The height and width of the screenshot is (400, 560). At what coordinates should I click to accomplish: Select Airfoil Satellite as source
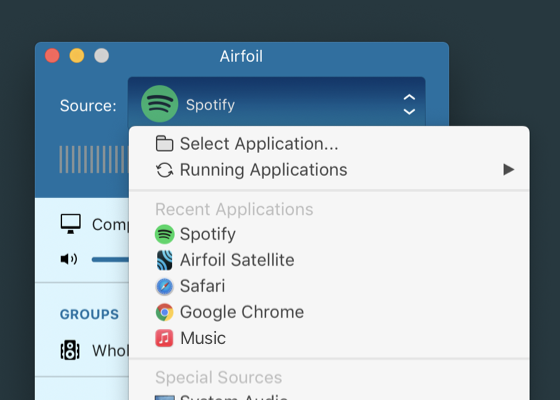click(329, 260)
